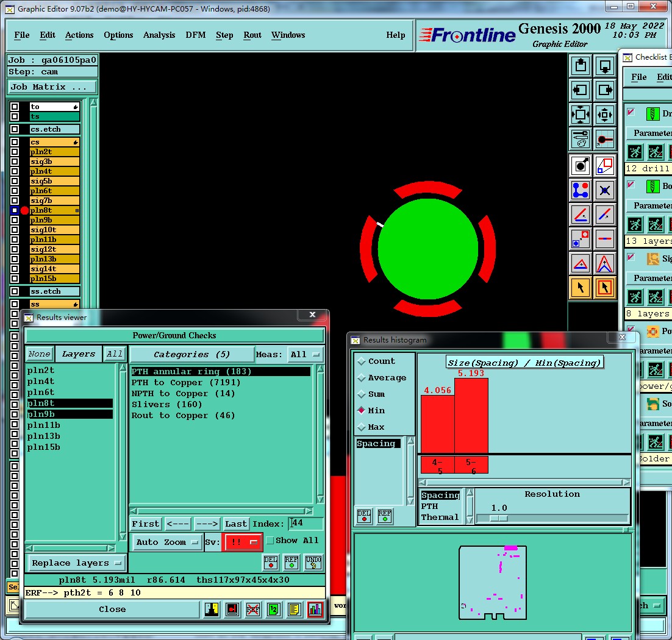Select 'Slivers (160)' category
This screenshot has width=672, height=640.
click(220, 404)
